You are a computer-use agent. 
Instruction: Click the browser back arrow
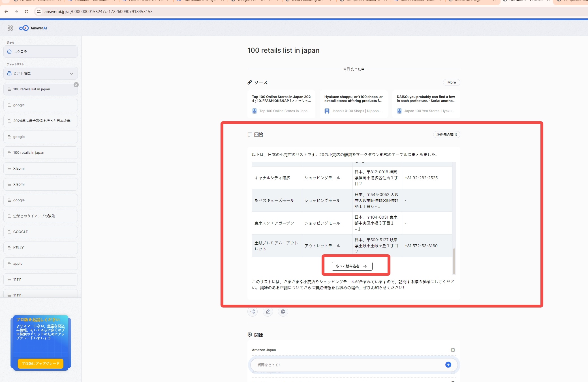6,12
